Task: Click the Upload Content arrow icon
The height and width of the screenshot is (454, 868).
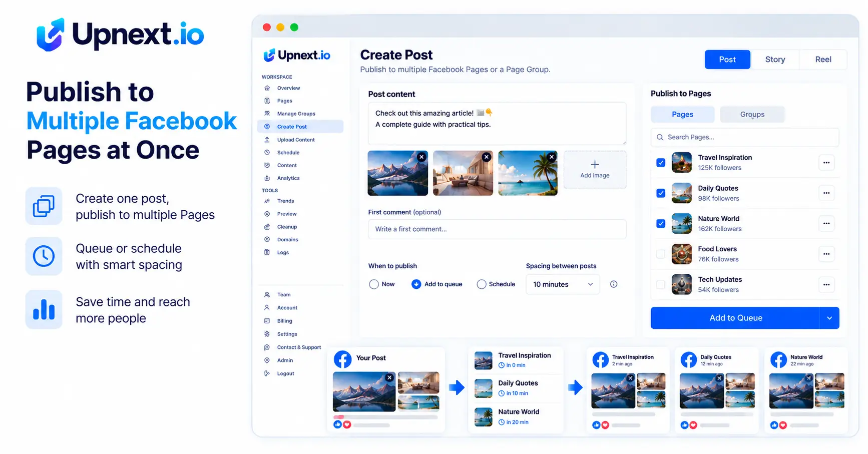Action: point(267,140)
